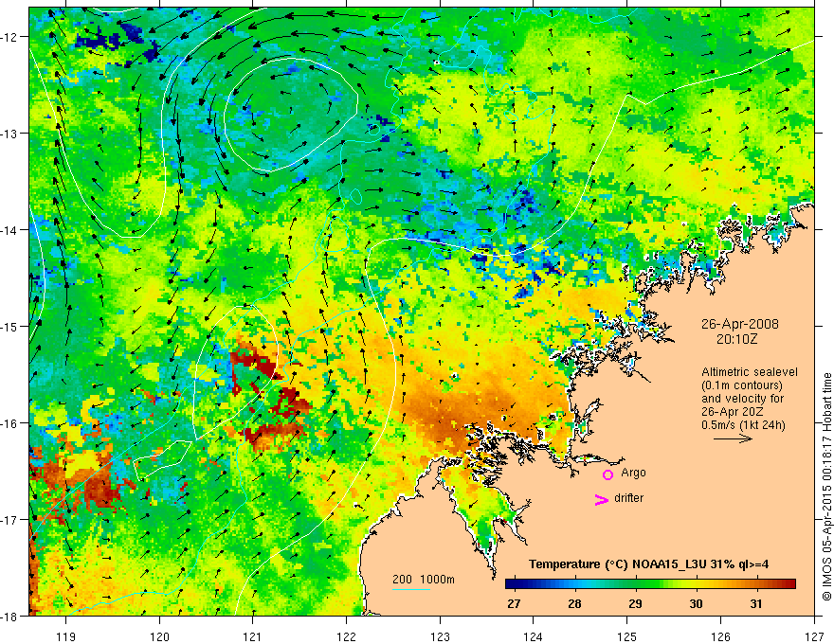Click the latitude axis label -12
This screenshot has height=644, width=834.
click(x=10, y=37)
